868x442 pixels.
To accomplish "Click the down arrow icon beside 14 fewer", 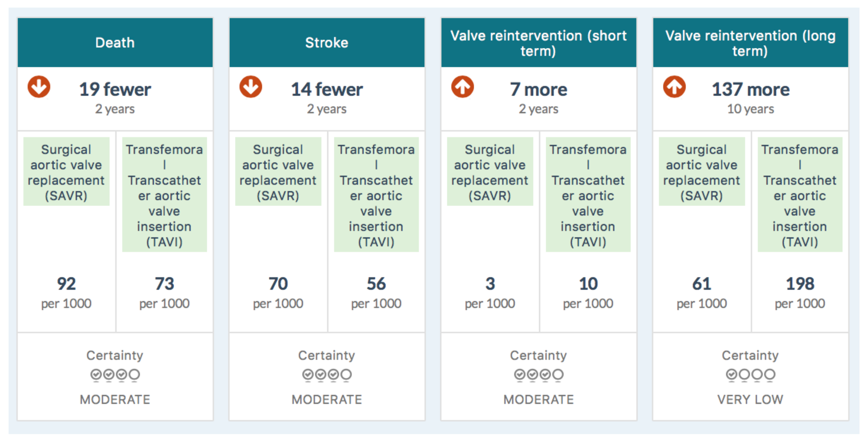I will coord(251,87).
